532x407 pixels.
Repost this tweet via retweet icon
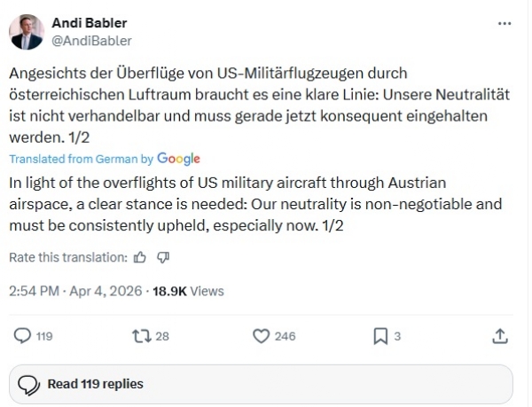tap(137, 336)
